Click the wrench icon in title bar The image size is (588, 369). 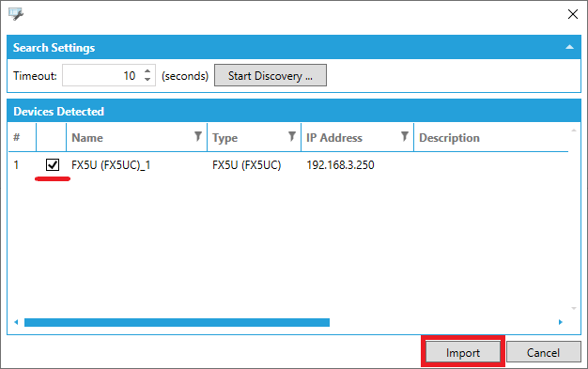(16, 14)
